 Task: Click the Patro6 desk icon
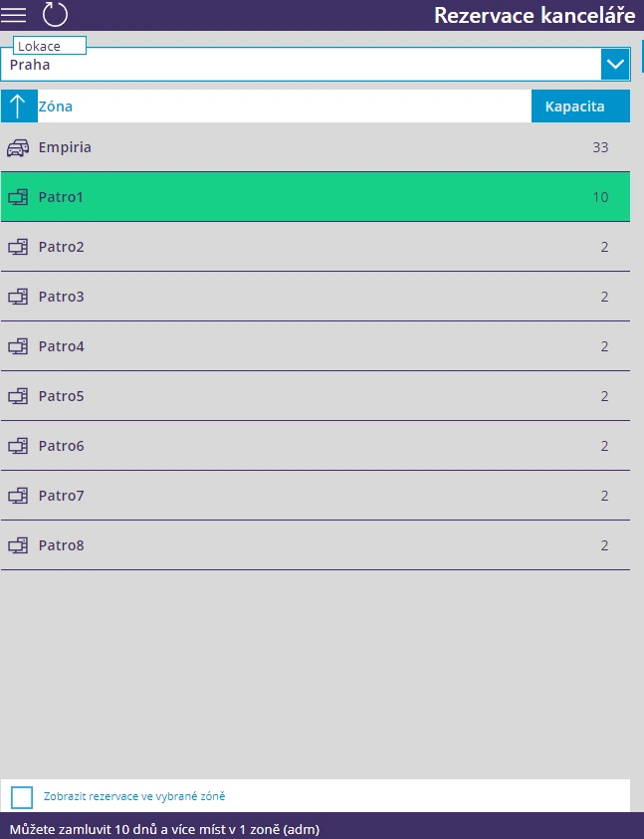(18, 446)
